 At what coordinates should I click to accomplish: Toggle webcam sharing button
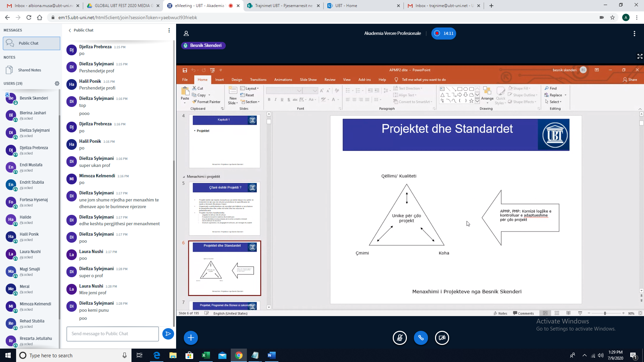(442, 338)
